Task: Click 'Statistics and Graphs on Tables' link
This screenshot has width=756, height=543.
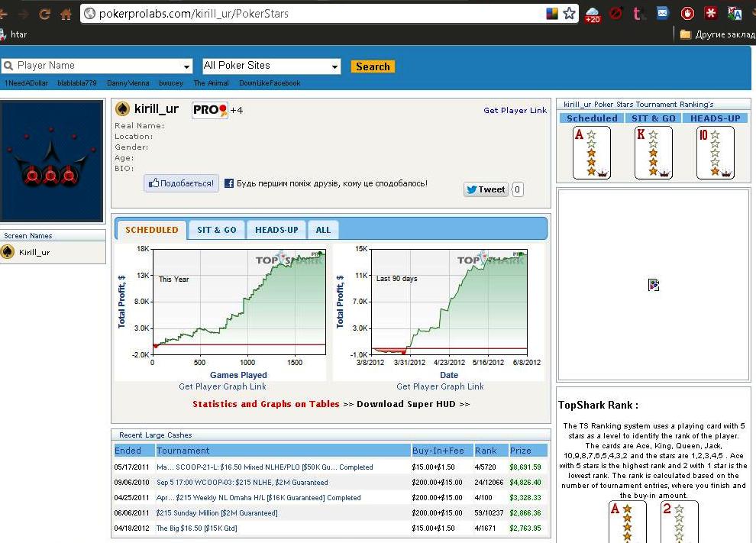Action: pos(266,404)
